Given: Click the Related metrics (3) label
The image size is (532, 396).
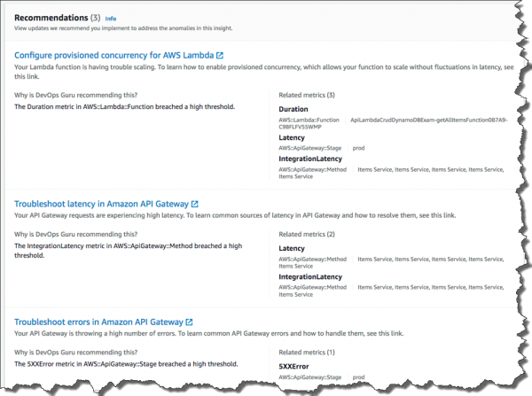Looking at the screenshot, I should pos(307,96).
